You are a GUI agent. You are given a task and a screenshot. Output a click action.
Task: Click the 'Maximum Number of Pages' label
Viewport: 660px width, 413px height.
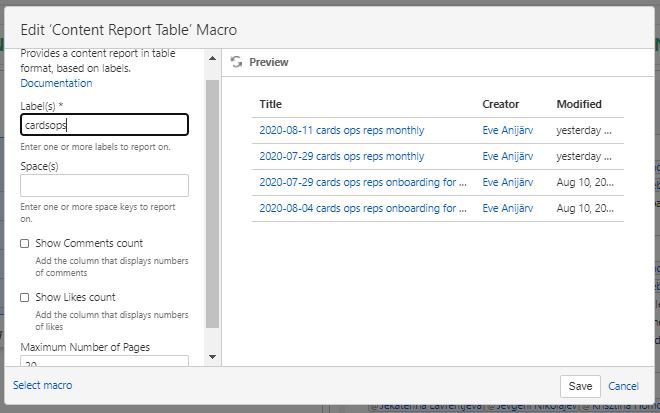85,347
